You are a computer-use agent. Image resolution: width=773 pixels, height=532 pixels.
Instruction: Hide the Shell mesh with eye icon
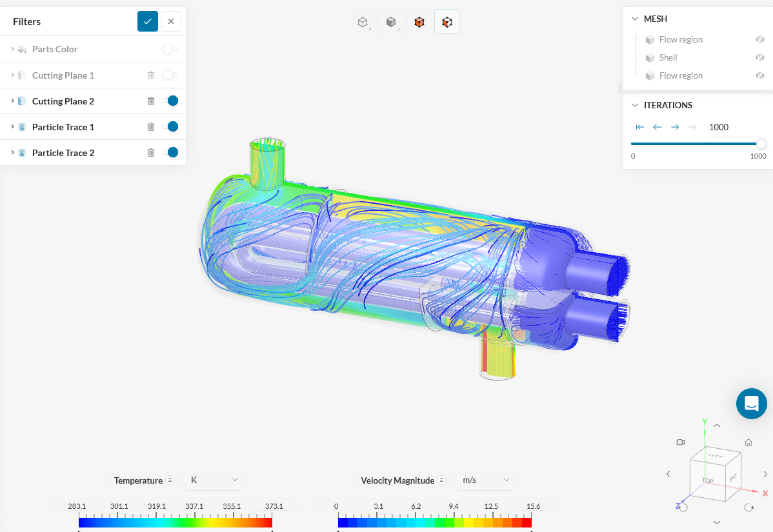coord(760,57)
